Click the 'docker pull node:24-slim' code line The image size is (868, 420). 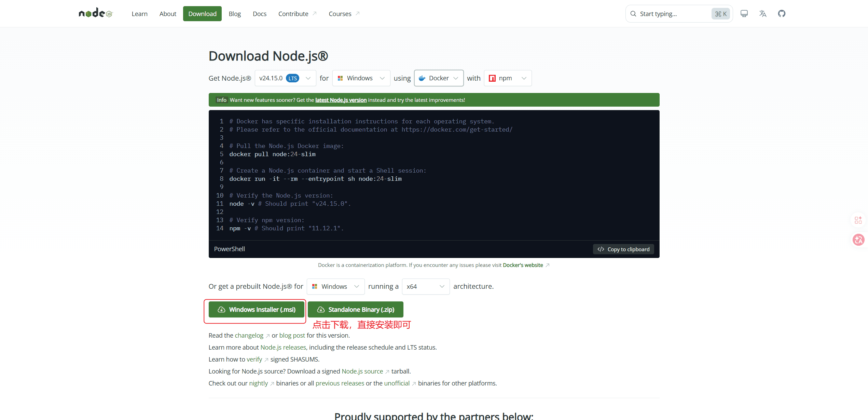pyautogui.click(x=273, y=154)
